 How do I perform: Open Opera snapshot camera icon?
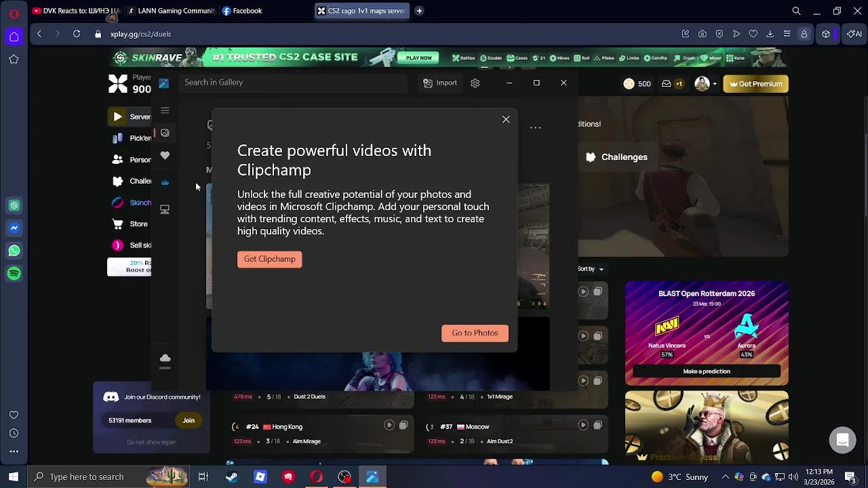pyautogui.click(x=703, y=34)
